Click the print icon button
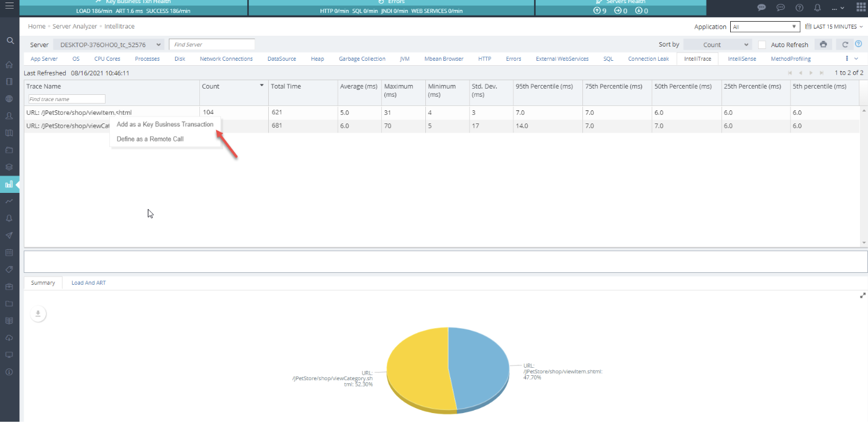This screenshot has width=868, height=423. [x=823, y=45]
